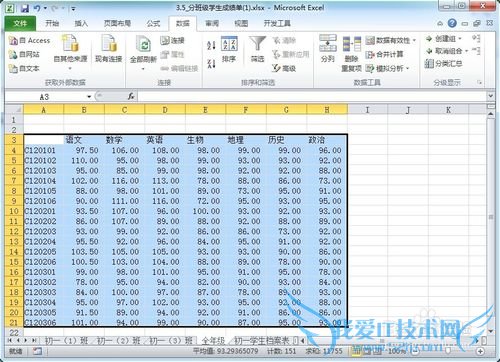This screenshot has height=362, width=500.
Task: Click the Name Box showing A3
Action: coord(45,97)
